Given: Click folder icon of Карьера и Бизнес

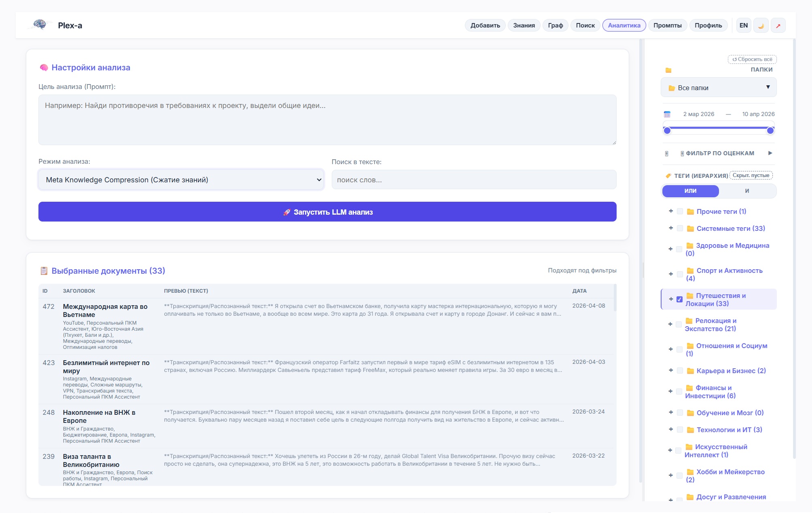Looking at the screenshot, I should click(x=690, y=371).
